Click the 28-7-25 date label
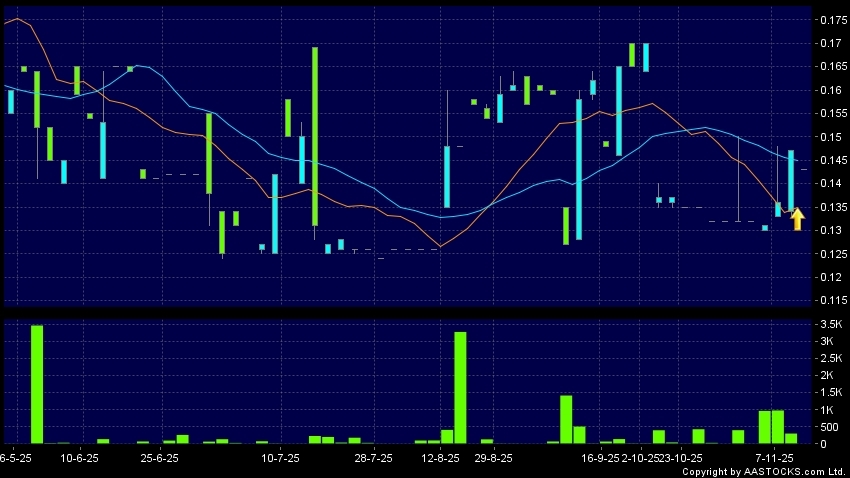850x478 pixels. pyautogui.click(x=373, y=457)
